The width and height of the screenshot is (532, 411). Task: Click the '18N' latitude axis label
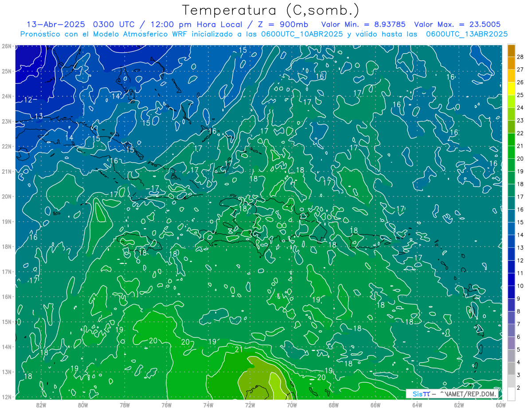6,247
